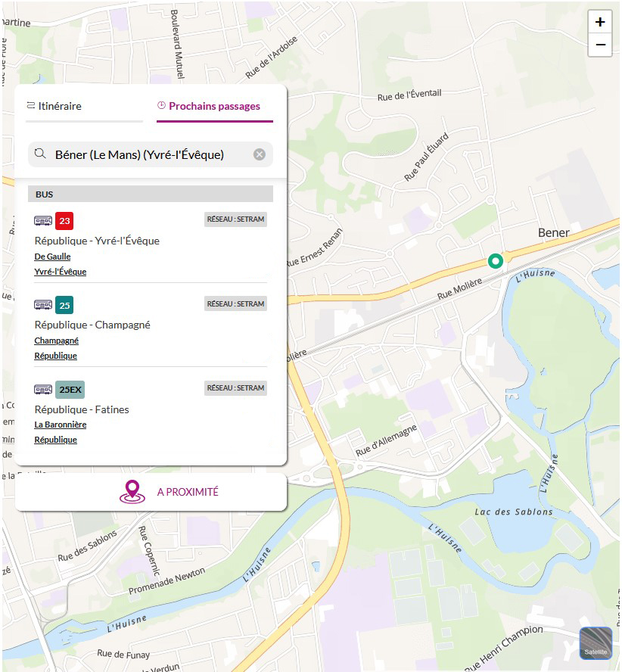Click the 25EX line badge
622x672 pixels.
[70, 390]
